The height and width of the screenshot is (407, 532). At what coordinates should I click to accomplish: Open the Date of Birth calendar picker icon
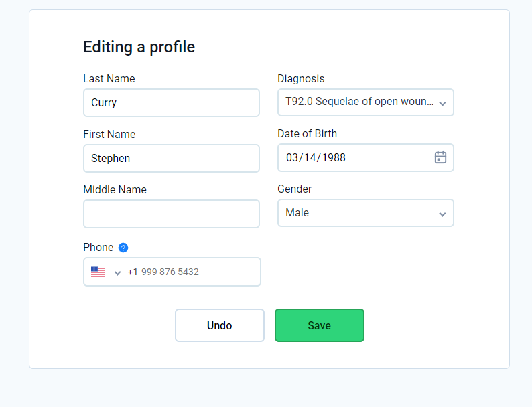point(440,157)
